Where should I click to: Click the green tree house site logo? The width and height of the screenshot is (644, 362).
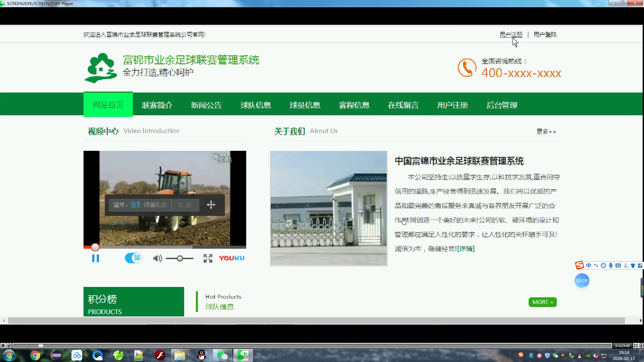click(x=100, y=68)
